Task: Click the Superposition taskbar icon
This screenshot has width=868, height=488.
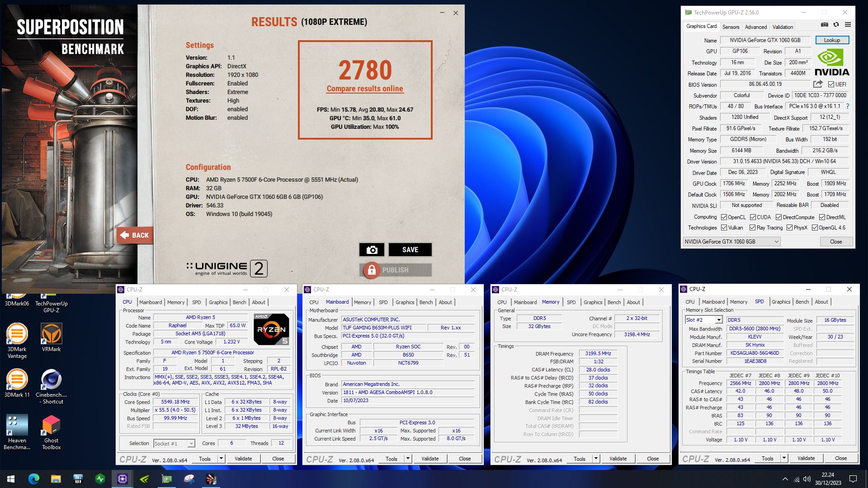Action: click(211, 479)
